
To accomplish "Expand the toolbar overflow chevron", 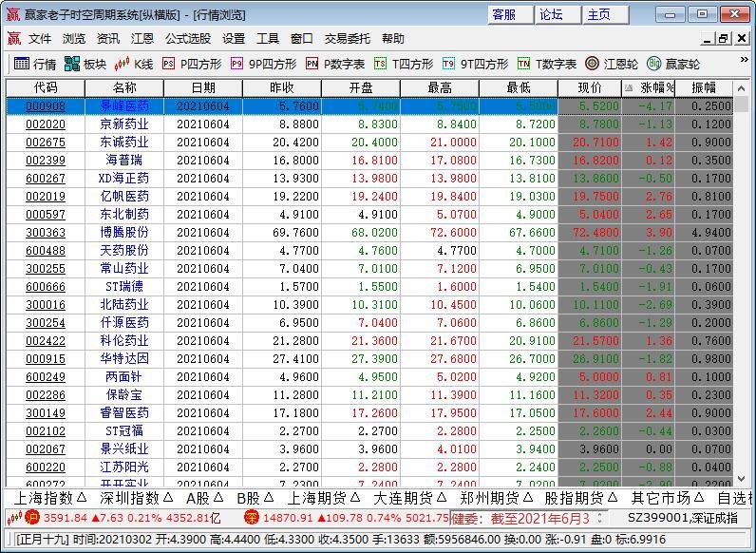I will pyautogui.click(x=745, y=60).
